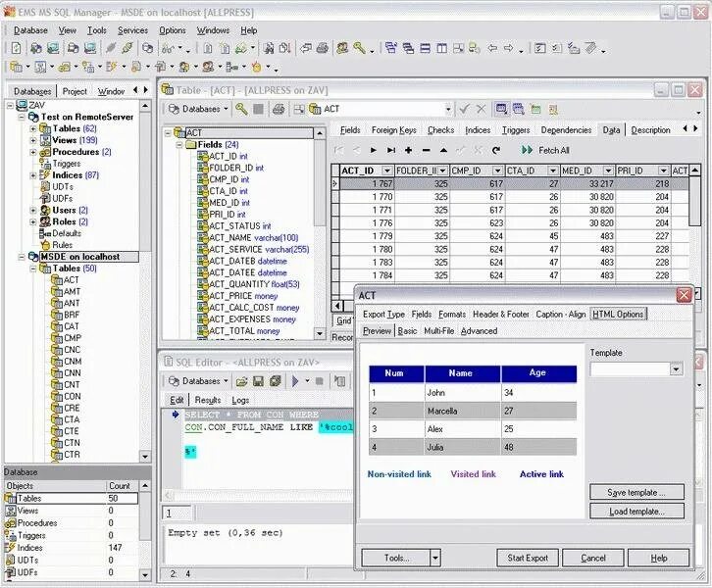Click the forward arrow in the main toolbar
Viewport: 712px width, 588px height.
click(509, 48)
